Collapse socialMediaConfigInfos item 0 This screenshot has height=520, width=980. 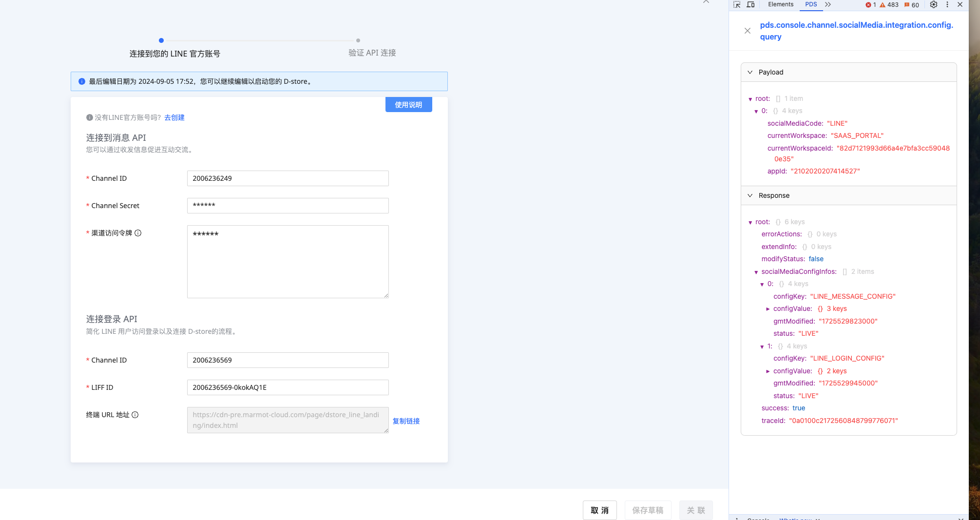[762, 284]
